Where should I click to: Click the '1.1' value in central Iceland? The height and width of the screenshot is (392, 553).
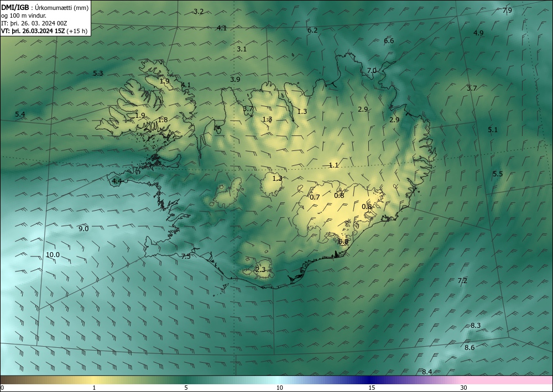coord(333,165)
